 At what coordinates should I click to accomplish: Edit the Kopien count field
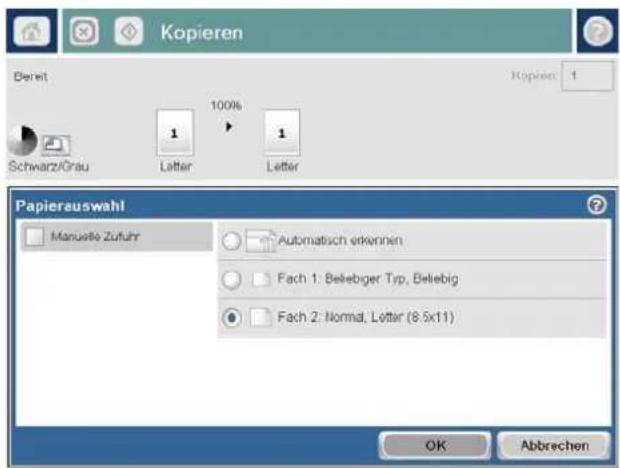tap(588, 76)
